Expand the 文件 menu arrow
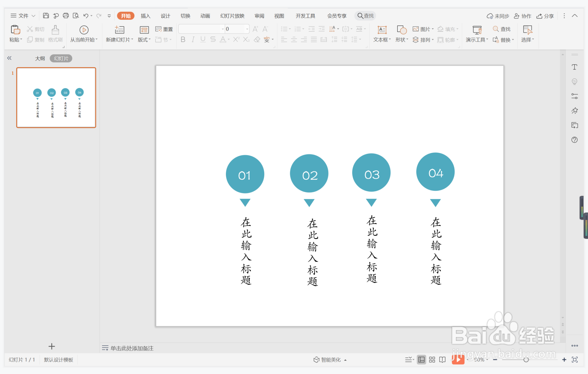The image size is (588, 374). [x=34, y=16]
